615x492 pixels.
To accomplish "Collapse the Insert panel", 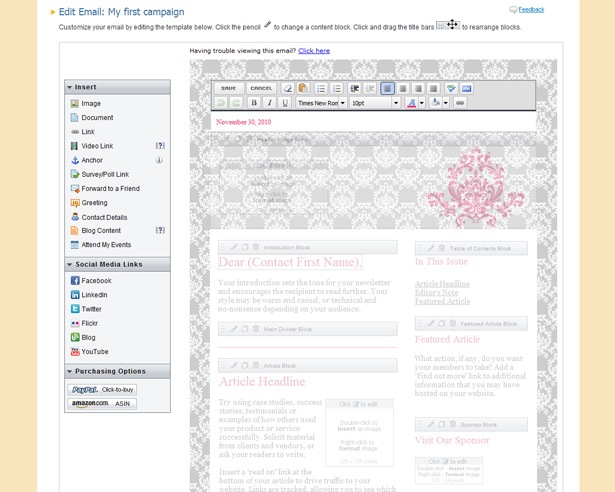I will pos(69,87).
